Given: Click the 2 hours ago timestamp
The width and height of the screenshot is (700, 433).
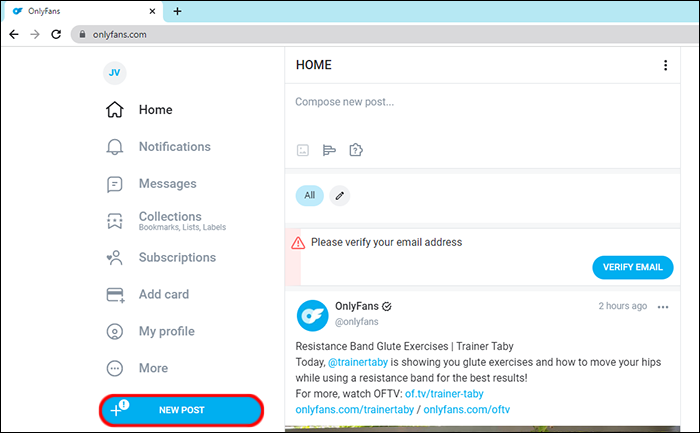Looking at the screenshot, I should point(622,306).
